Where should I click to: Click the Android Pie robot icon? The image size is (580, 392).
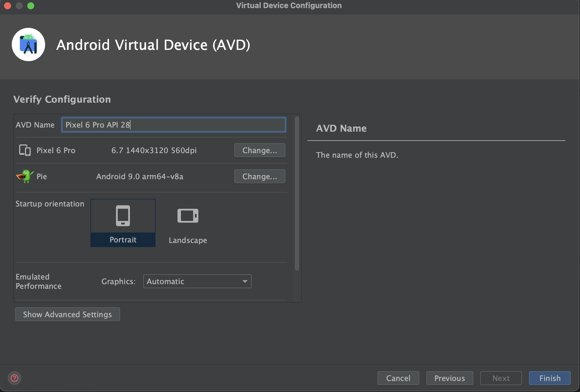(x=25, y=176)
